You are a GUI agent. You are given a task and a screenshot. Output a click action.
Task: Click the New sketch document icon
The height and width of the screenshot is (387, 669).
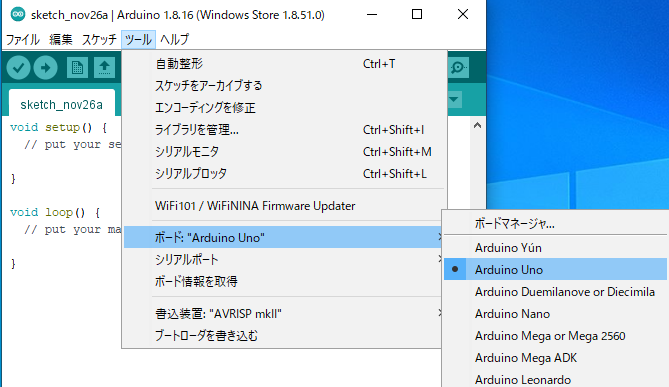[77, 67]
